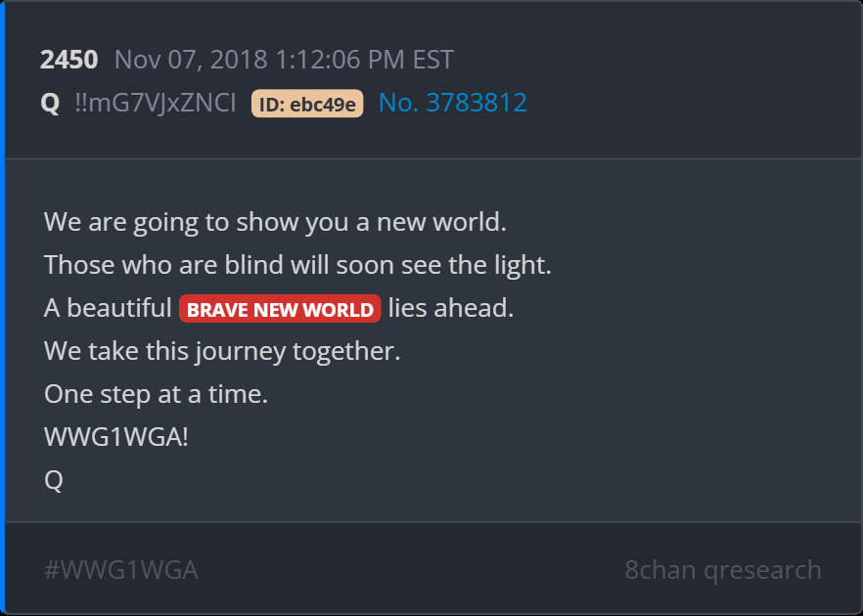Click the 'Those who are blind' line
863x616 pixels.
tap(297, 266)
